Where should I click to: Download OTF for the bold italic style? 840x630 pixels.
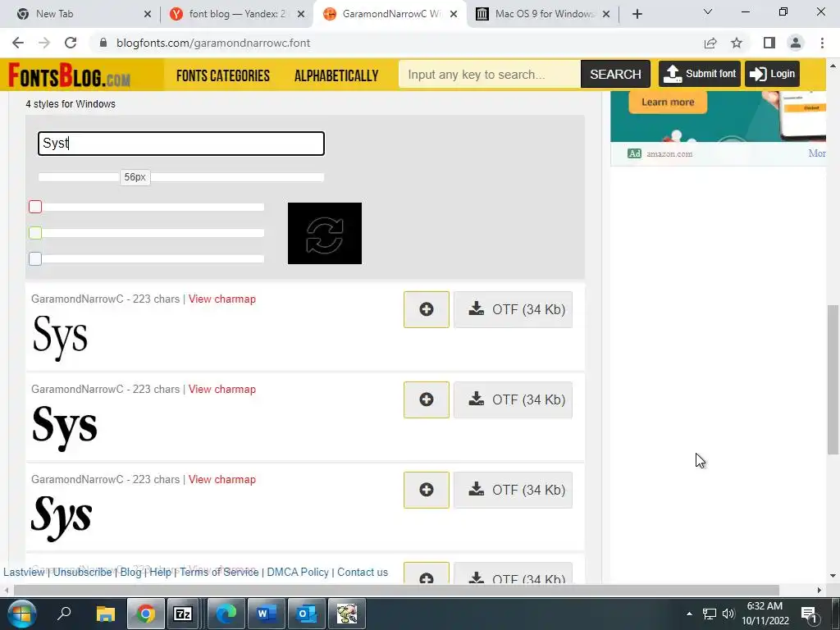(514, 491)
